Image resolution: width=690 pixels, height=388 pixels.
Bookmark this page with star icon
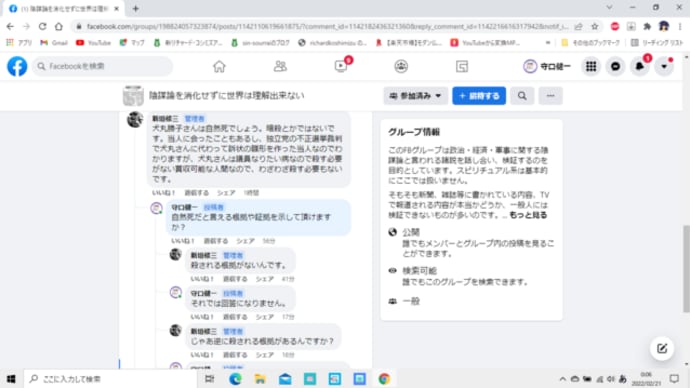click(x=595, y=26)
